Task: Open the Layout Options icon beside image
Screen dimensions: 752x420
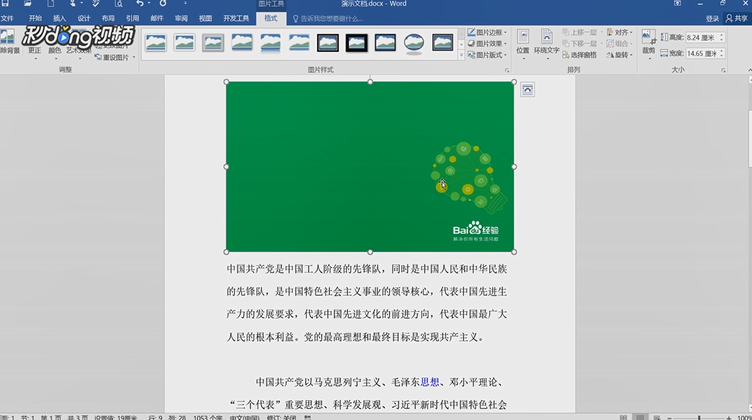Action: click(527, 90)
